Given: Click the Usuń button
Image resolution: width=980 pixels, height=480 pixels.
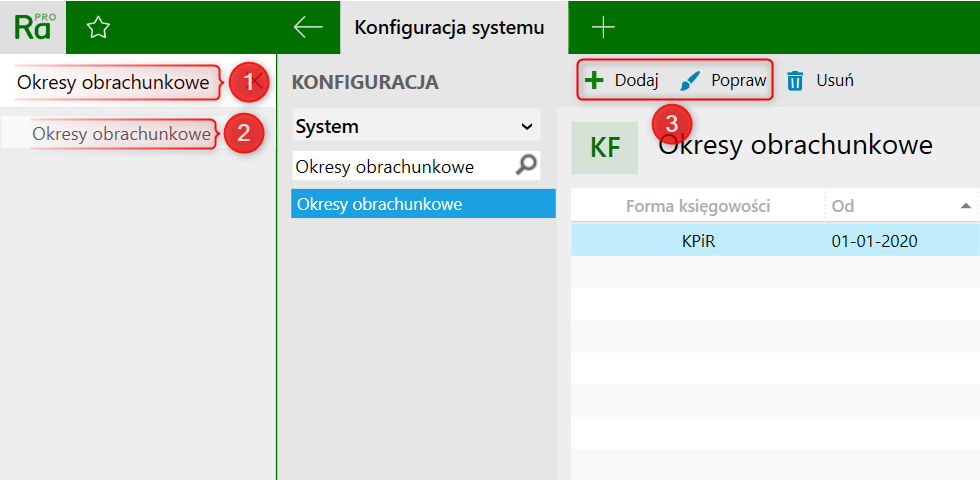Looking at the screenshot, I should (820, 81).
